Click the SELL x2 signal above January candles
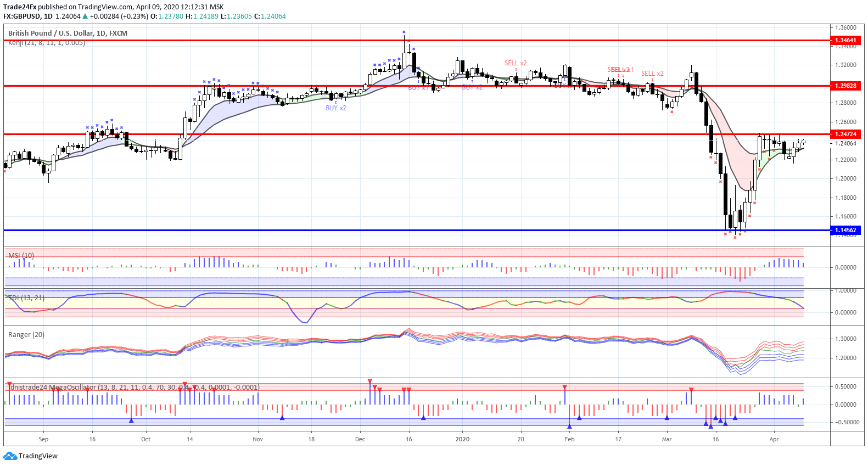Image resolution: width=868 pixels, height=466 pixels. pos(516,63)
